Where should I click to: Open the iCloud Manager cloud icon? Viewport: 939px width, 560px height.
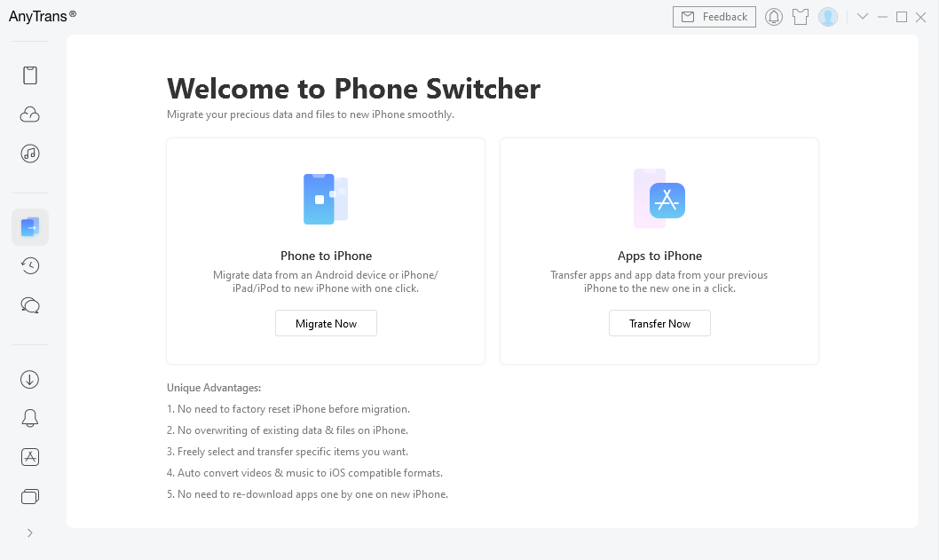click(x=30, y=114)
